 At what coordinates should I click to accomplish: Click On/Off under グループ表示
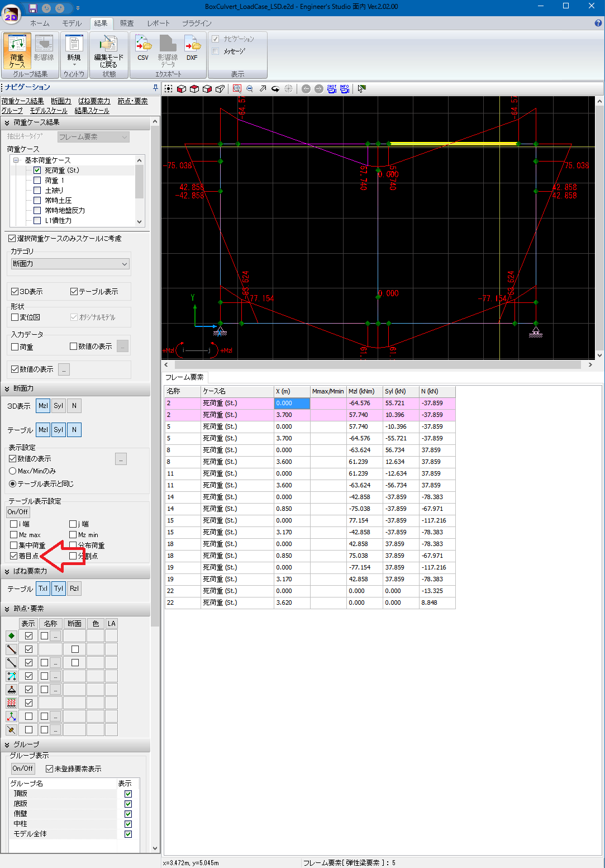point(23,769)
